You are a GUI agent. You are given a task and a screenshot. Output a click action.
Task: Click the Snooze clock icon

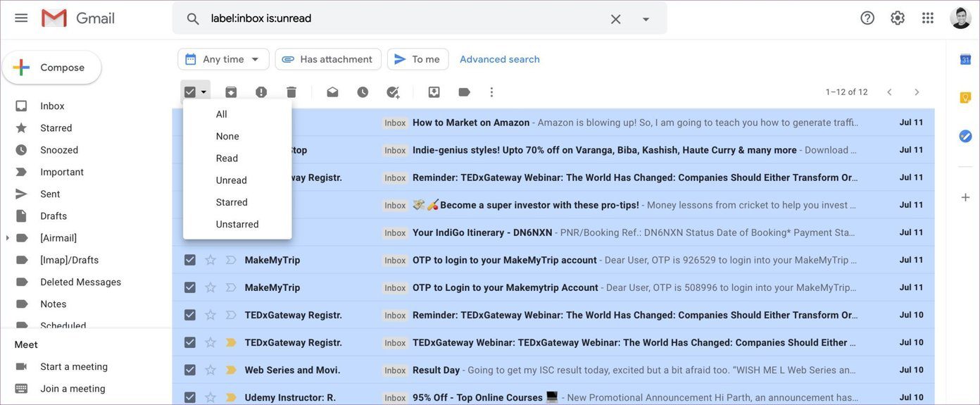point(363,92)
